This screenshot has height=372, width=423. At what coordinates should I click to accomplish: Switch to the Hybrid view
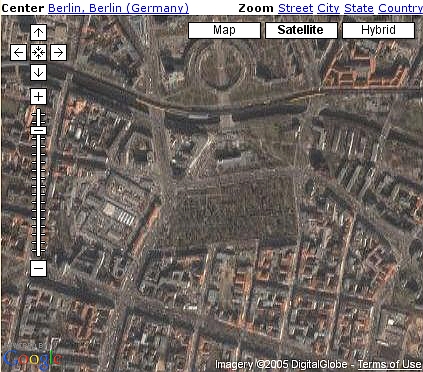378,30
